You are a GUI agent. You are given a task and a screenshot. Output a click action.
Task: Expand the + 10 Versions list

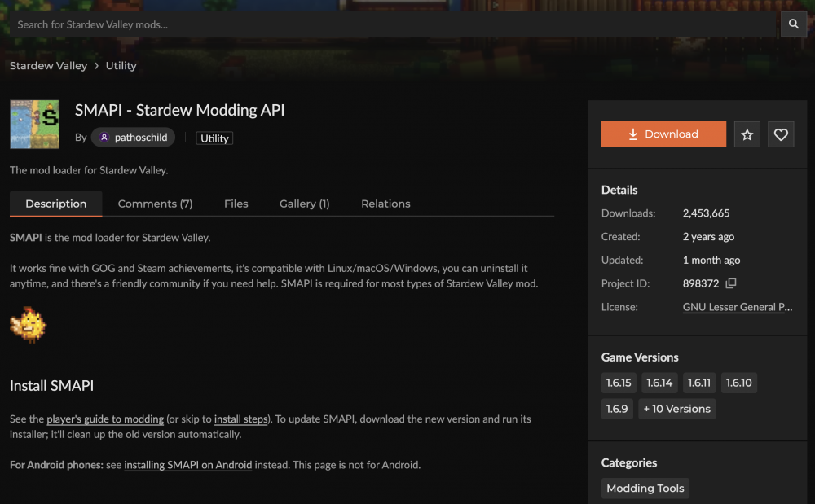click(x=676, y=409)
